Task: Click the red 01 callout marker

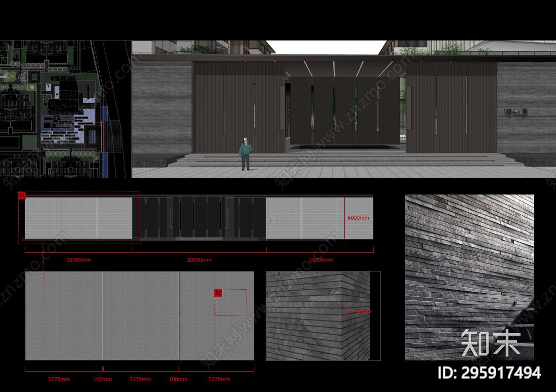Action: pos(22,196)
